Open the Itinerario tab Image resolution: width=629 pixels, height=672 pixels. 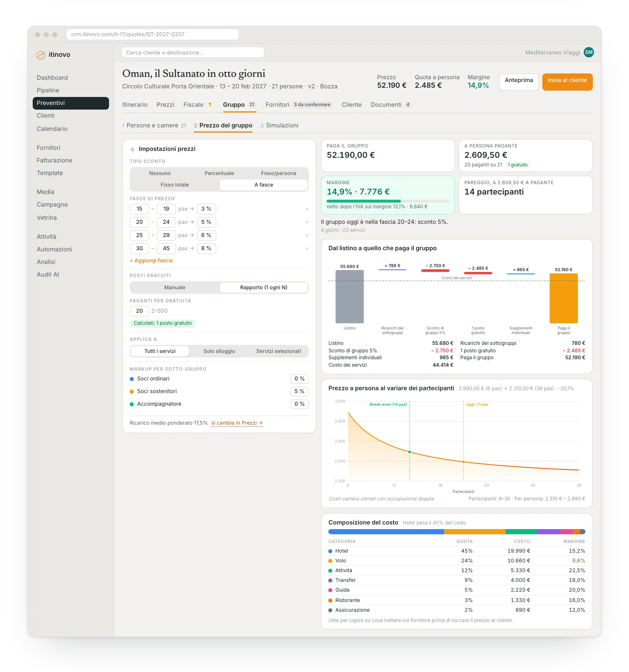(135, 105)
